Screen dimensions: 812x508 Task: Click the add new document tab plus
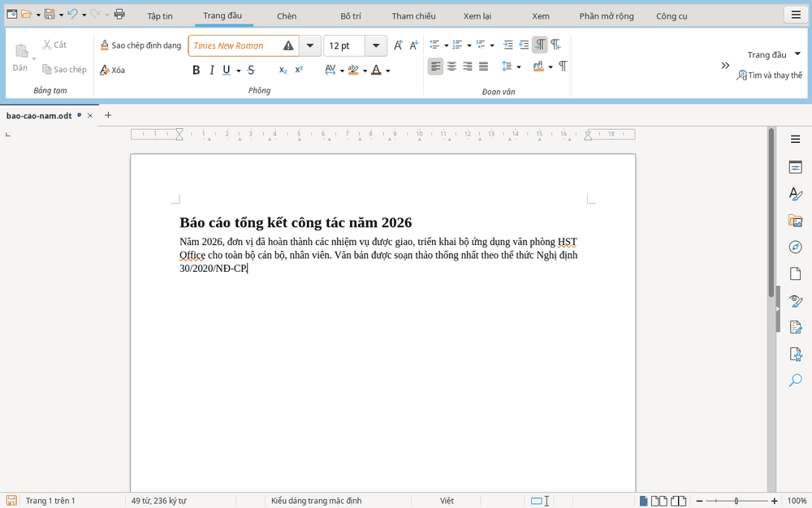[108, 115]
